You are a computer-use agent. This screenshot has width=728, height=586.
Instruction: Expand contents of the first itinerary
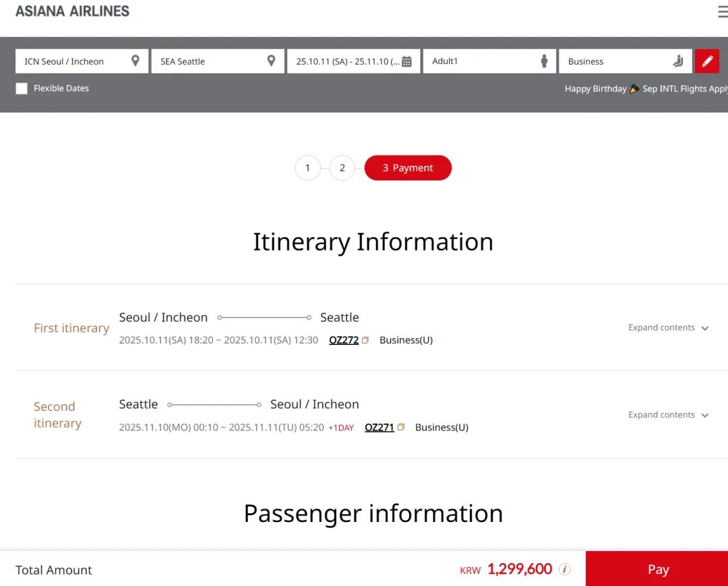pos(668,328)
